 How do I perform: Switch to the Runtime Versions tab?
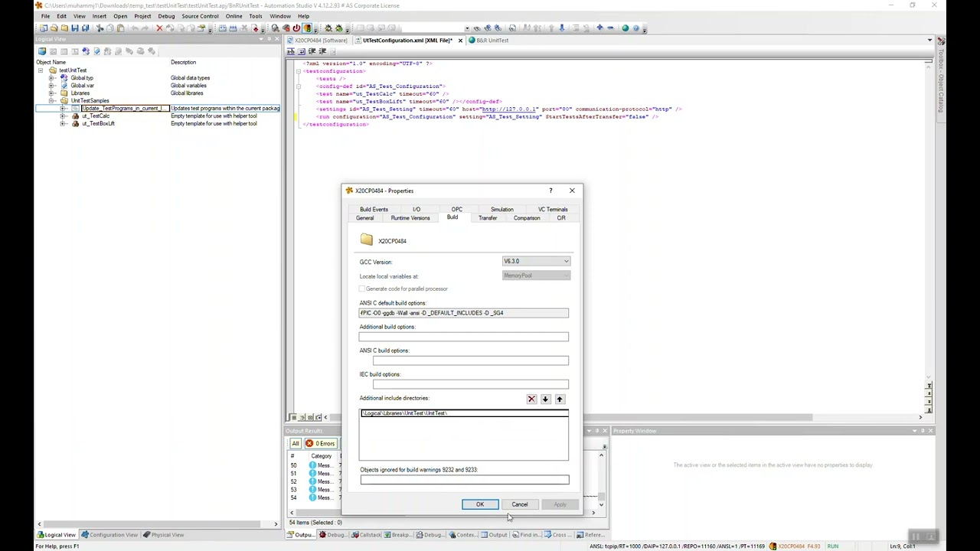point(410,218)
